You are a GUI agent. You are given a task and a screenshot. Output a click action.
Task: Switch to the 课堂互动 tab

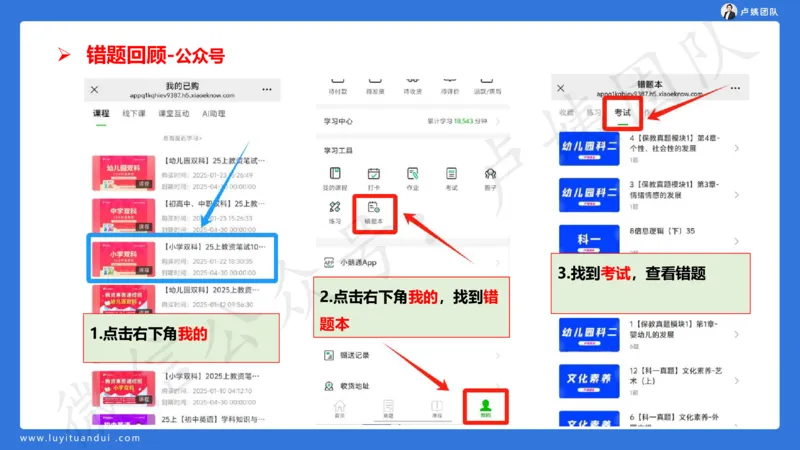[173, 113]
